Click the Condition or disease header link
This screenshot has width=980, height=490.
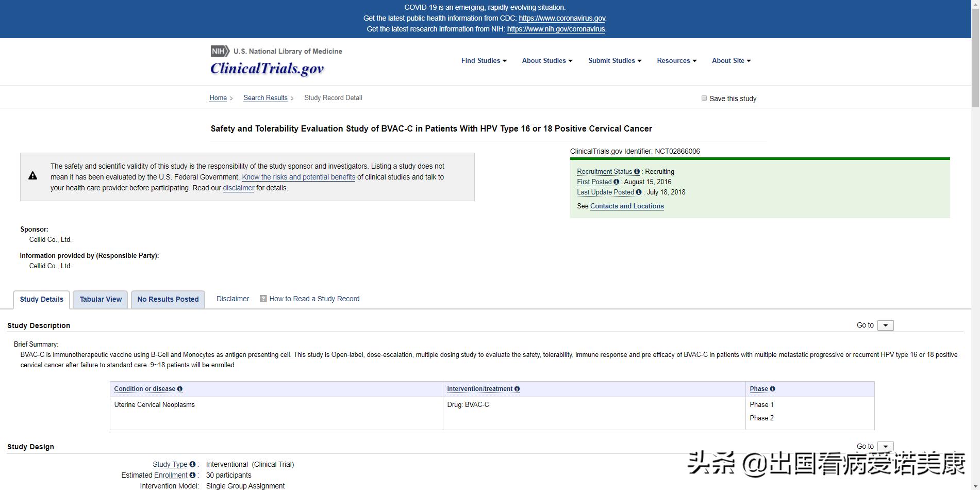click(145, 389)
